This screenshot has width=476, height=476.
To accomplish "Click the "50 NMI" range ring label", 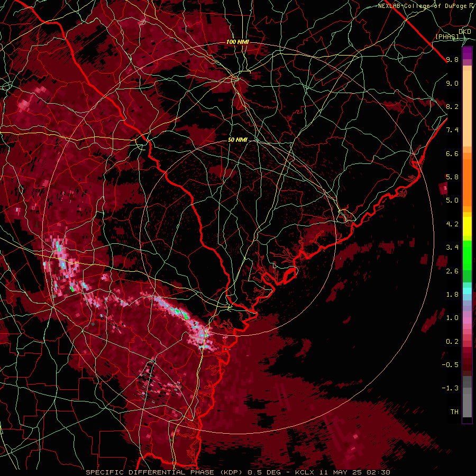I will [237, 140].
